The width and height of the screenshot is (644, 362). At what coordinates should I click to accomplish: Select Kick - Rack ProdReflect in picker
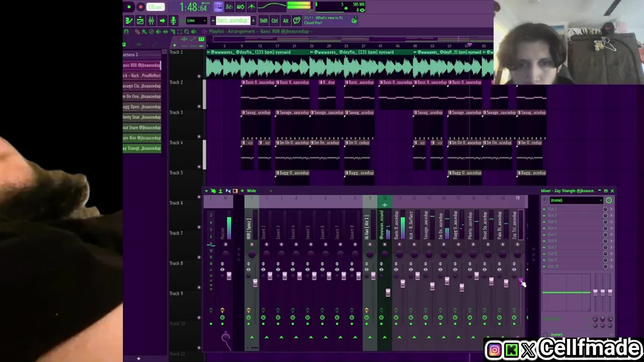tap(142, 75)
